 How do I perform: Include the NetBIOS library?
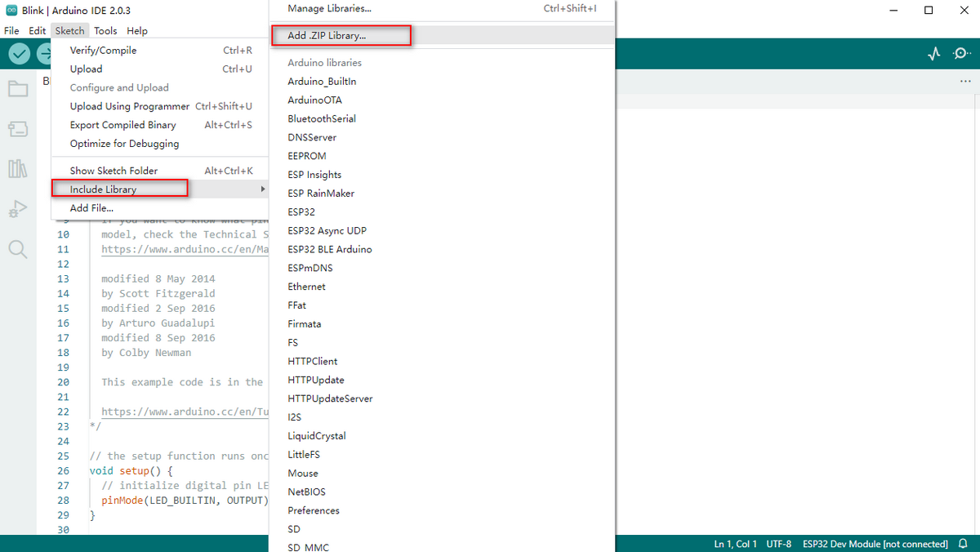tap(442, 492)
